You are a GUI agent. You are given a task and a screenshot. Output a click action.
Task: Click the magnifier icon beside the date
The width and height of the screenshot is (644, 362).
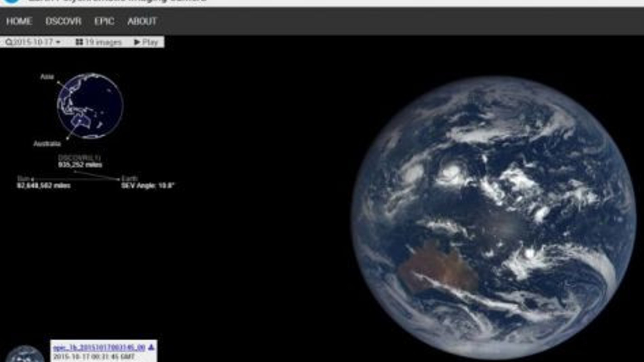pyautogui.click(x=9, y=42)
